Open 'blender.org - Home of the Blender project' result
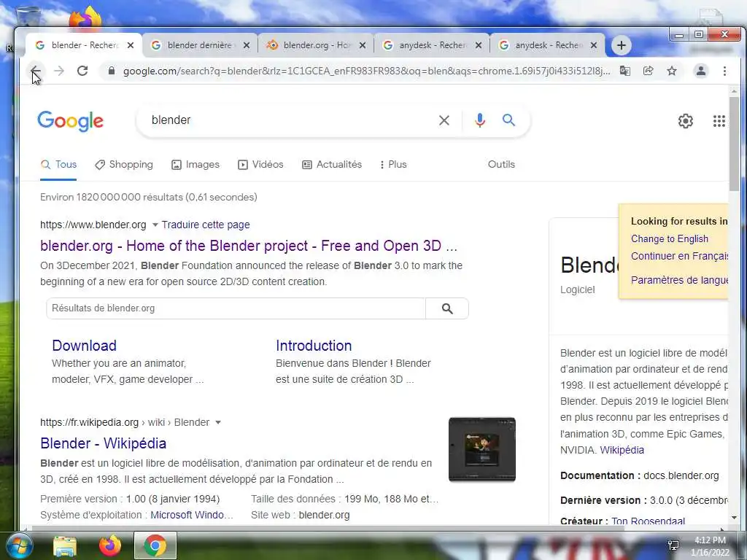The width and height of the screenshot is (747, 560). [x=249, y=246]
